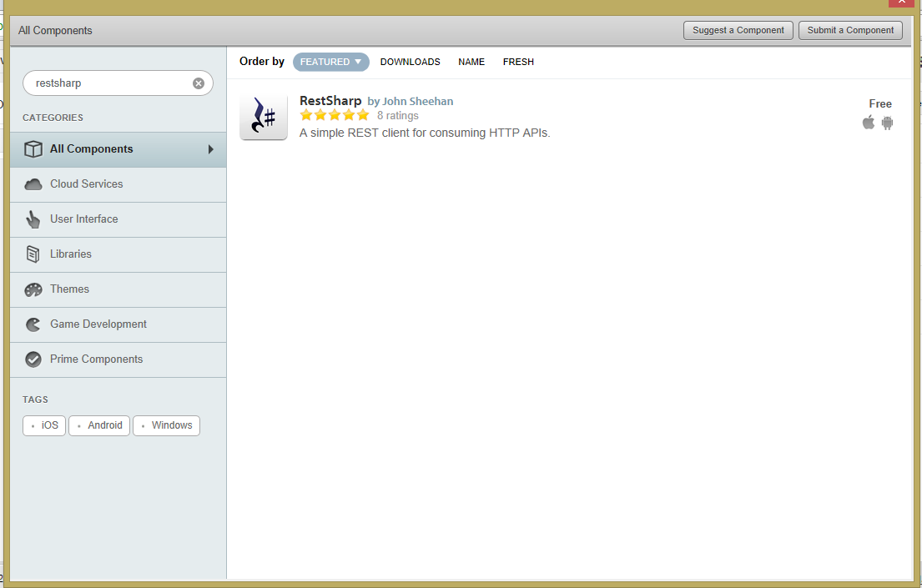This screenshot has height=588, width=922.
Task: Sort components by DOWNLOADS
Action: click(x=410, y=62)
